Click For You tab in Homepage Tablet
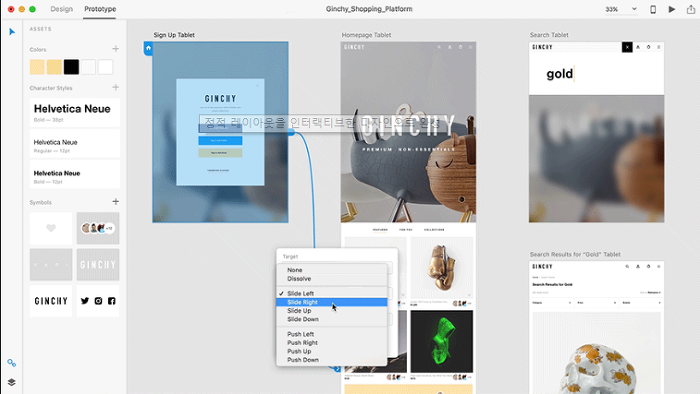Screen dimensions: 700x394 pos(406,230)
